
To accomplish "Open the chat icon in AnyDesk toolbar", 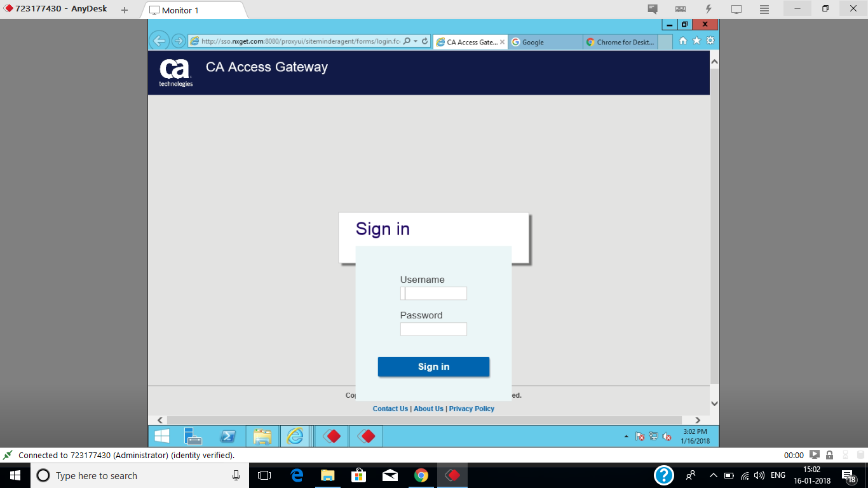I will (x=652, y=9).
